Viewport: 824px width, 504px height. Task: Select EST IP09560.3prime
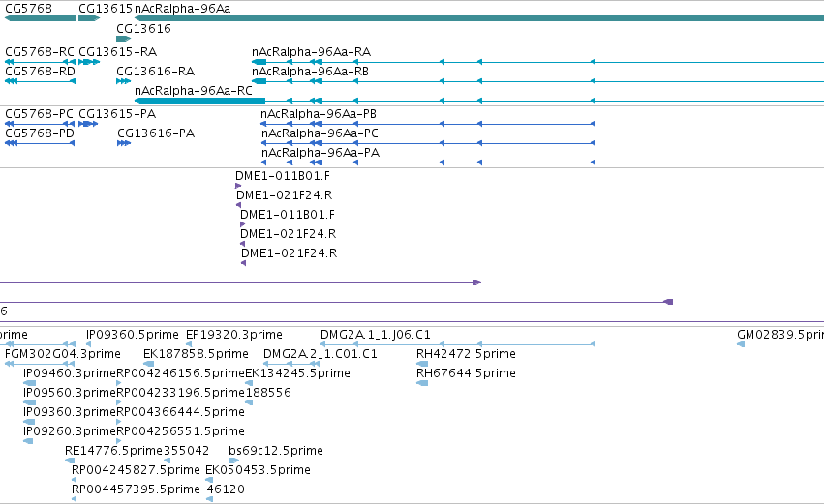(70, 393)
